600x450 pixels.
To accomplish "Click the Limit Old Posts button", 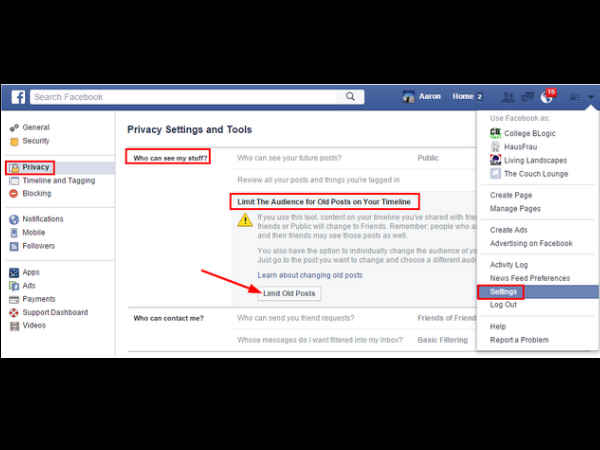I will point(289,293).
